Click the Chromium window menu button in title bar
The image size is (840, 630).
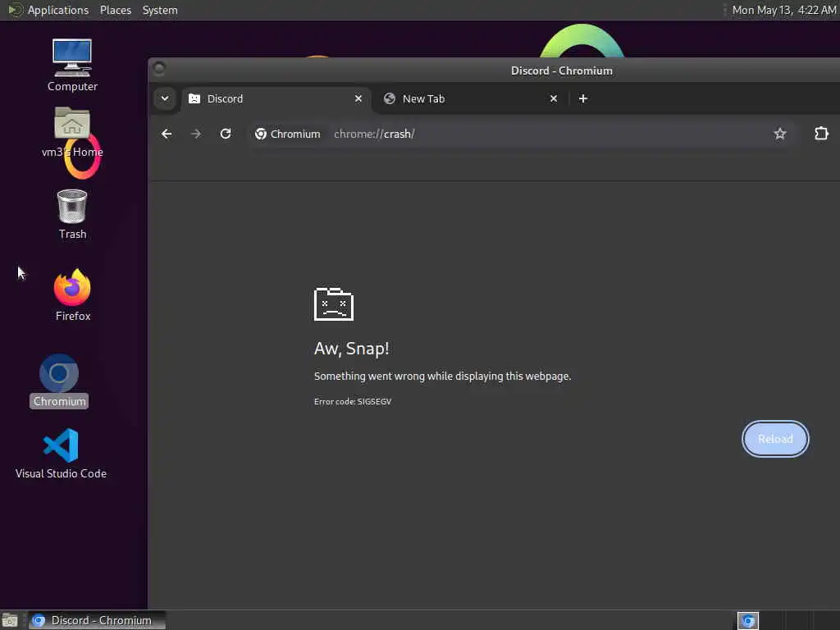click(159, 68)
